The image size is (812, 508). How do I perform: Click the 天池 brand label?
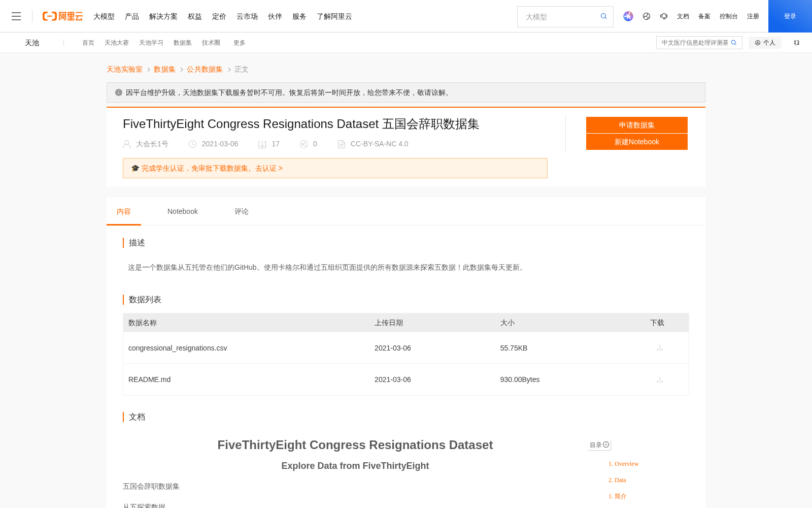tap(32, 43)
